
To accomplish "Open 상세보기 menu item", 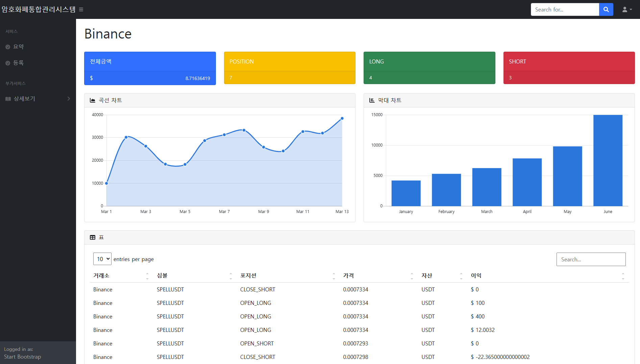I will pyautogui.click(x=38, y=99).
